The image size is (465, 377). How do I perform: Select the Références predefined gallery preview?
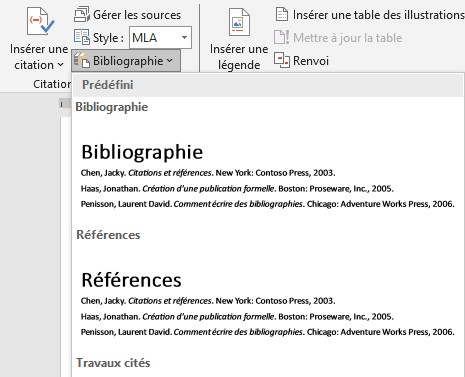tap(268, 303)
